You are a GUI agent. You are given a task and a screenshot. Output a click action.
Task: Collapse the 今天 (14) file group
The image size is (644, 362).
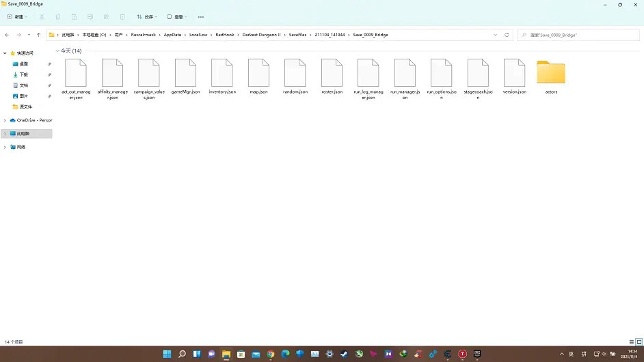57,51
